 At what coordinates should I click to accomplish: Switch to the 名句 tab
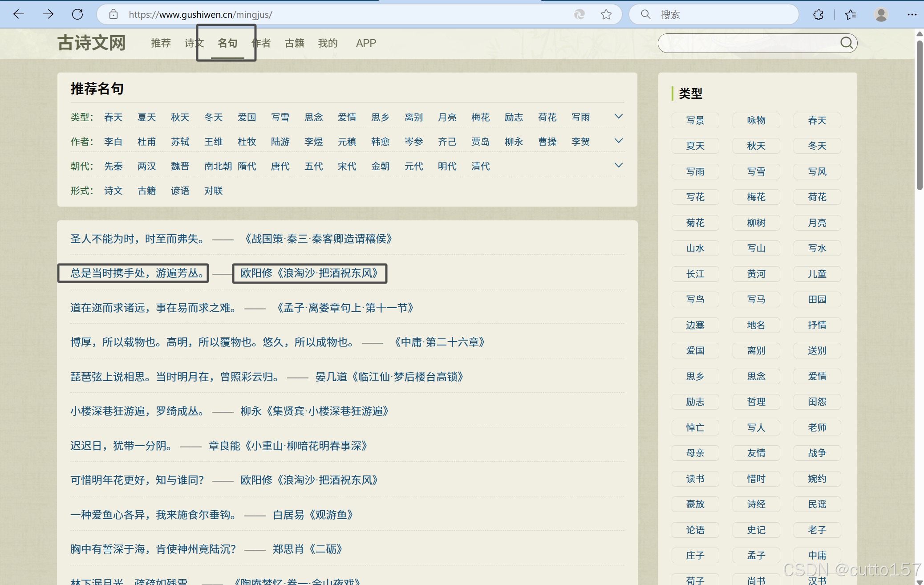pyautogui.click(x=227, y=43)
